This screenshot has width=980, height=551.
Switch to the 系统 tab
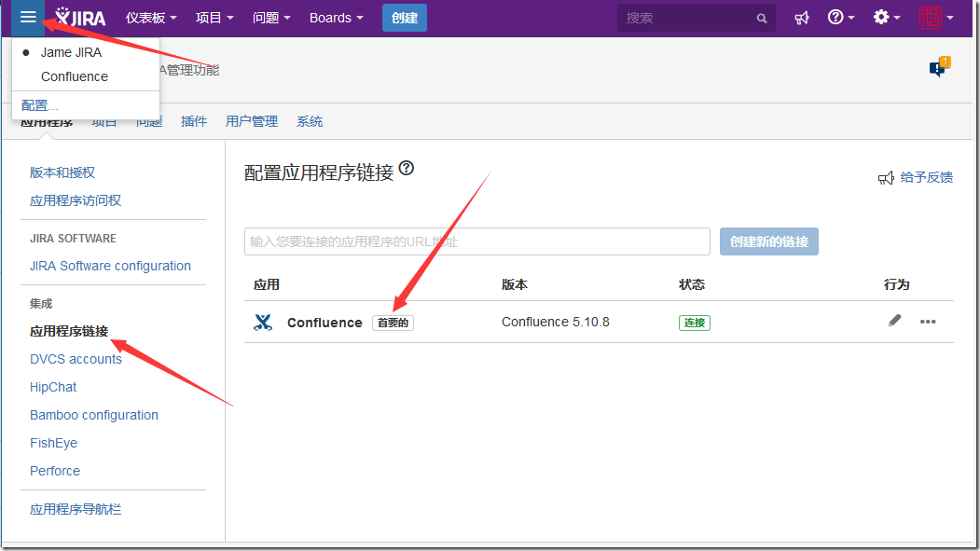point(310,121)
